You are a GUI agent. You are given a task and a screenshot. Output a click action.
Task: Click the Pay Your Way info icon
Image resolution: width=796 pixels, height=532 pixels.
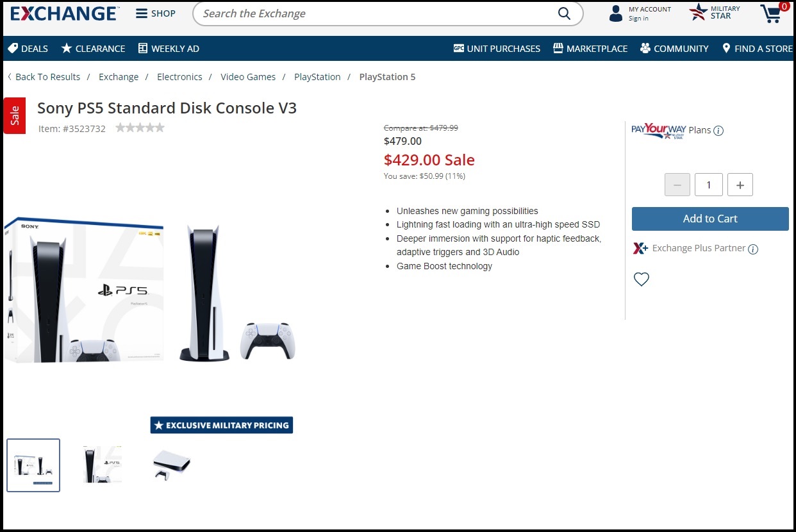[718, 131]
